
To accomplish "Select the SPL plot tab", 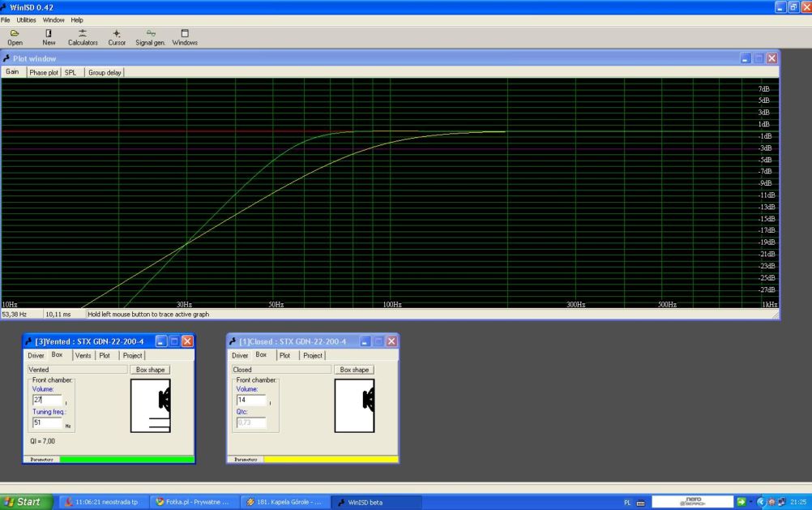I will 71,72.
